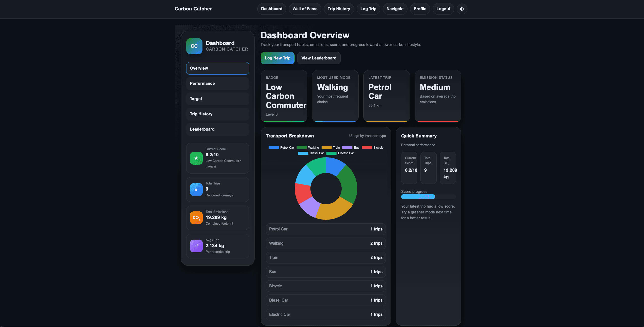Click the Score progress bar

click(428, 197)
